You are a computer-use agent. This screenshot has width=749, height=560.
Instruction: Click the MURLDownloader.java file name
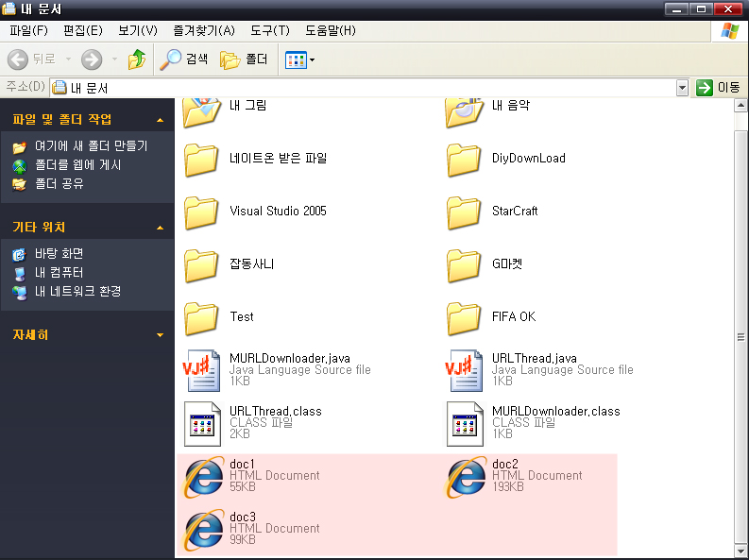(x=290, y=359)
